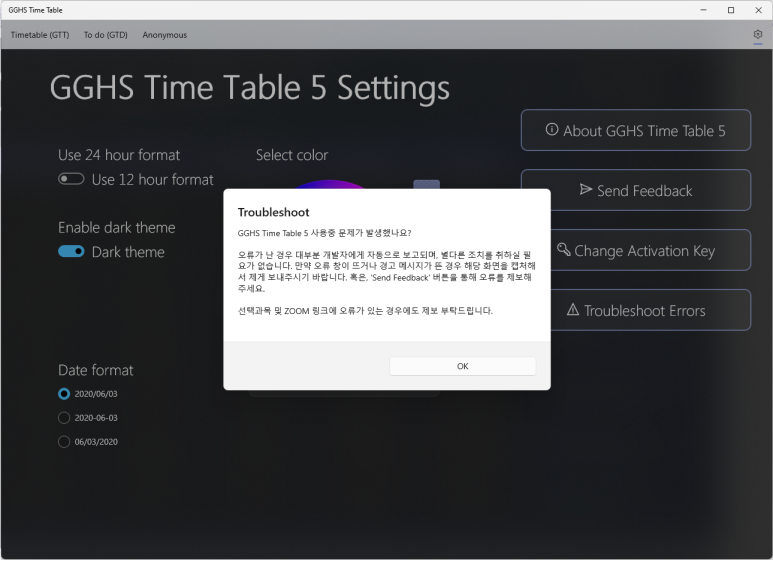Toggle the 12 hour format switch
Image resolution: width=773 pixels, height=561 pixels.
coord(71,179)
